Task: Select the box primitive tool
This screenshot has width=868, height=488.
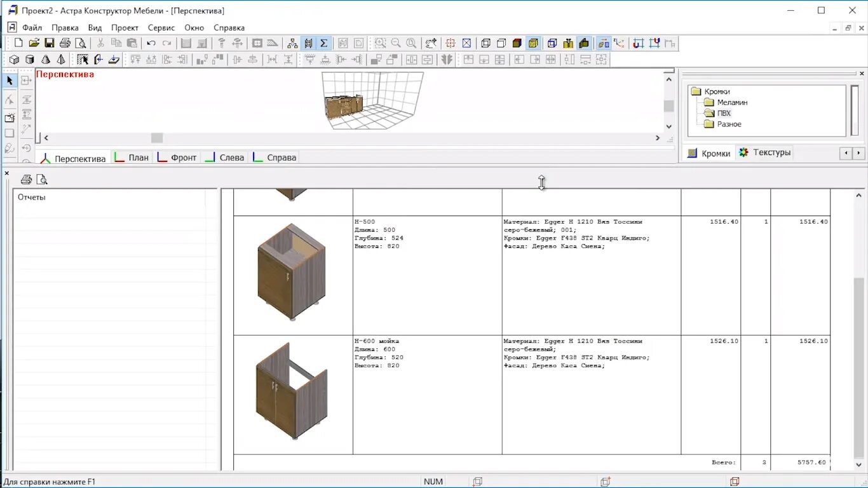Action: (x=14, y=60)
